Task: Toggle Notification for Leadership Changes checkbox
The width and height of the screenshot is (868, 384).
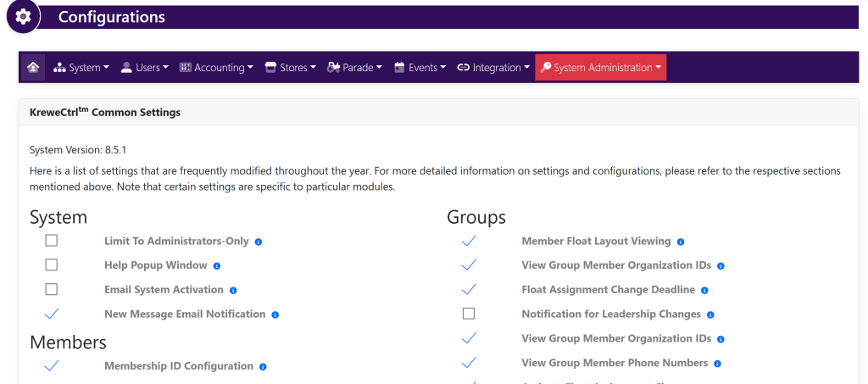Action: coord(469,314)
